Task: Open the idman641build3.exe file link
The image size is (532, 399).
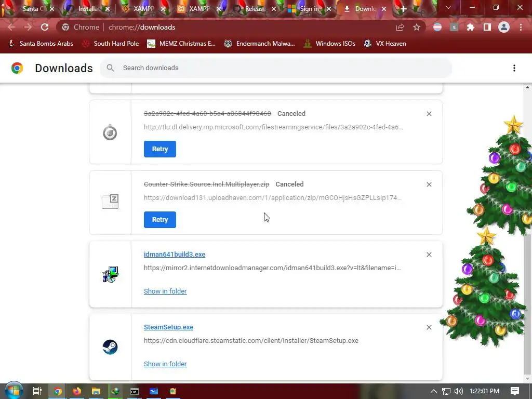Action: pyautogui.click(x=175, y=255)
